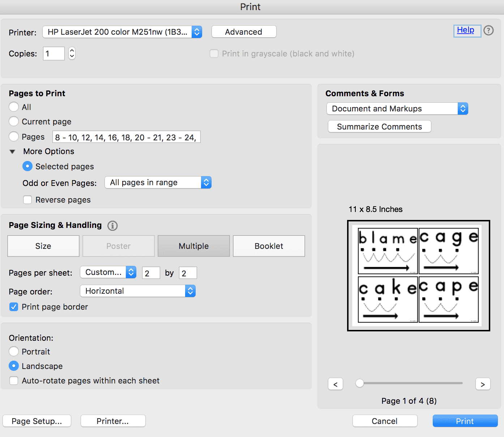Click the Page Sizing & Handling info icon
Screen dimensions: 504x437
(x=112, y=226)
